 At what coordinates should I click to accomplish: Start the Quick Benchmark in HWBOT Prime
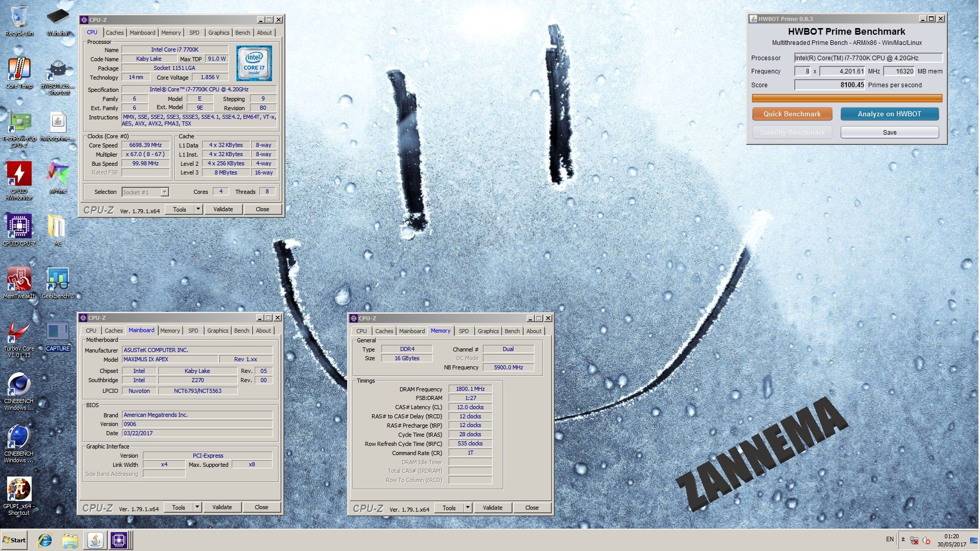(792, 114)
